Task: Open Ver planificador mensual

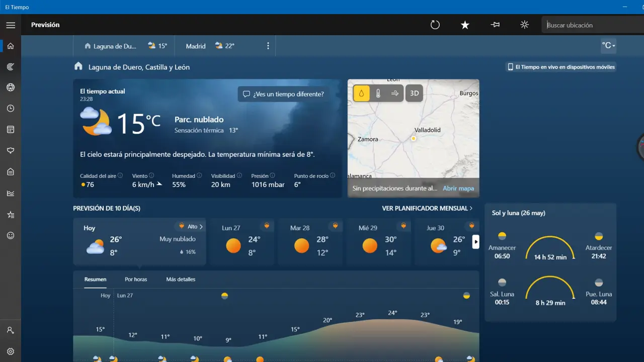Action: point(427,208)
